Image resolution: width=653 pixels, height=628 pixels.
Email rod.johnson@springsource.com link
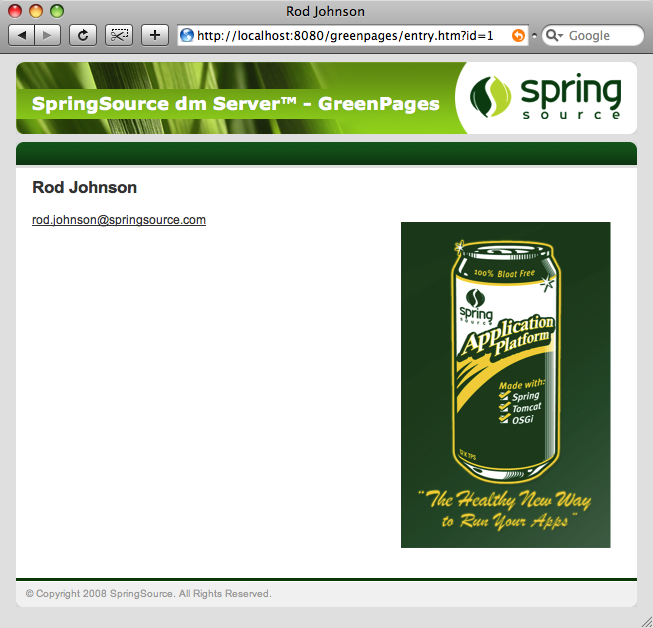[x=119, y=220]
